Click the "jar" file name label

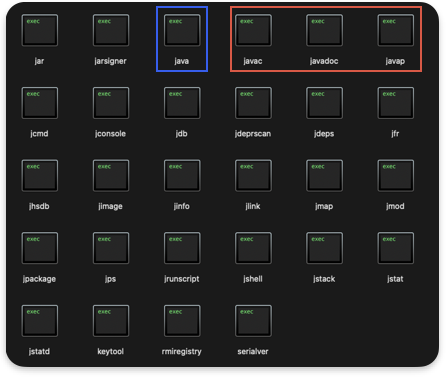[39, 61]
